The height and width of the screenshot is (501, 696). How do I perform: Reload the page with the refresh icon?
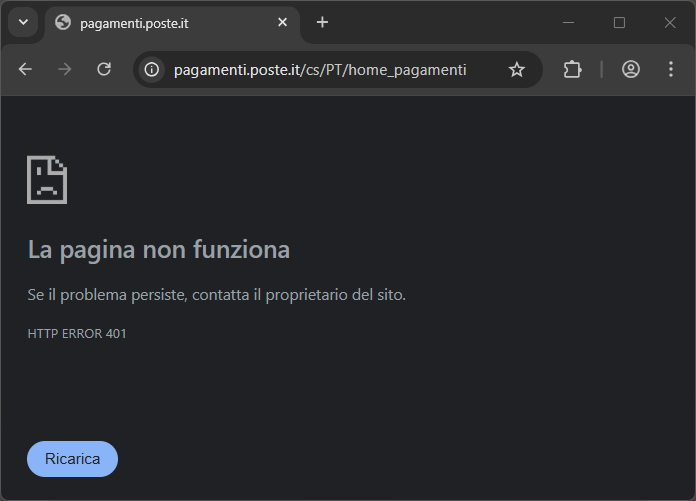[104, 69]
